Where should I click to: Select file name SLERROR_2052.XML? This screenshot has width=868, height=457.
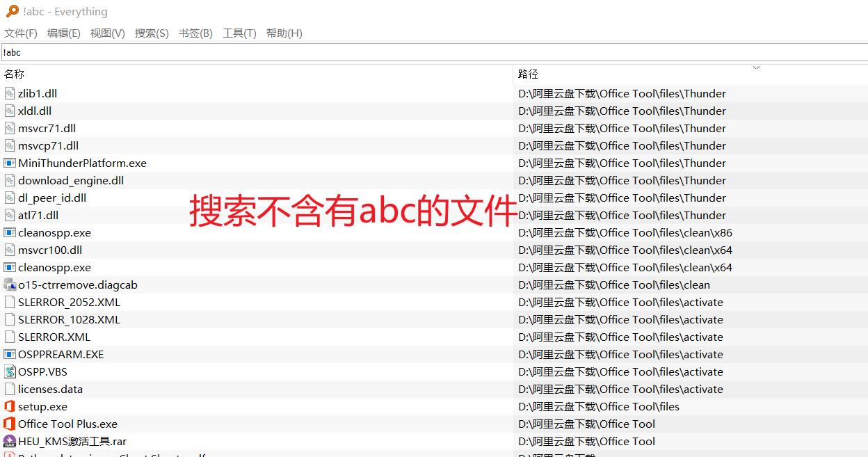(x=69, y=302)
